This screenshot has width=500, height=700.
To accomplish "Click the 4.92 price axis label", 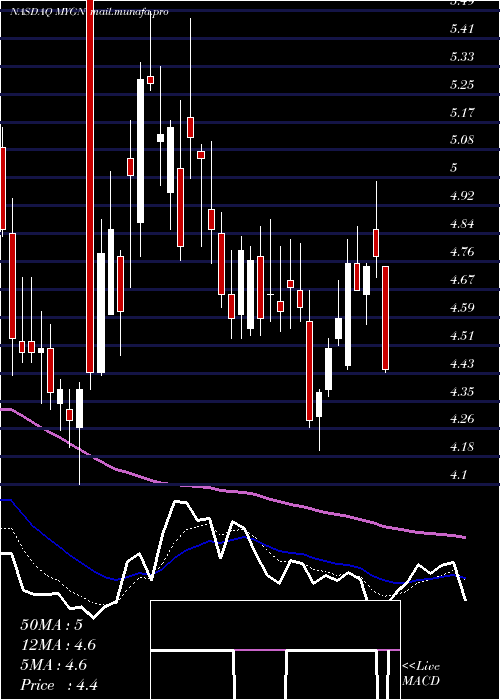I will point(462,196).
